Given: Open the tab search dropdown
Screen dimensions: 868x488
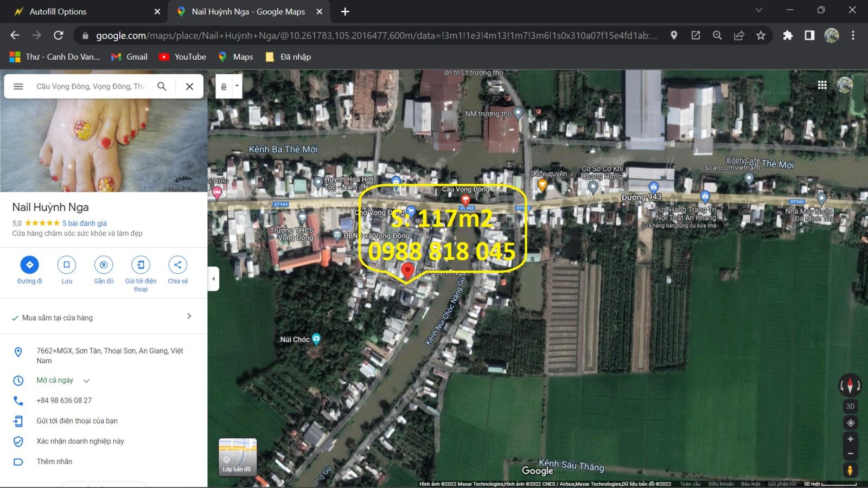Looking at the screenshot, I should coord(759,10).
